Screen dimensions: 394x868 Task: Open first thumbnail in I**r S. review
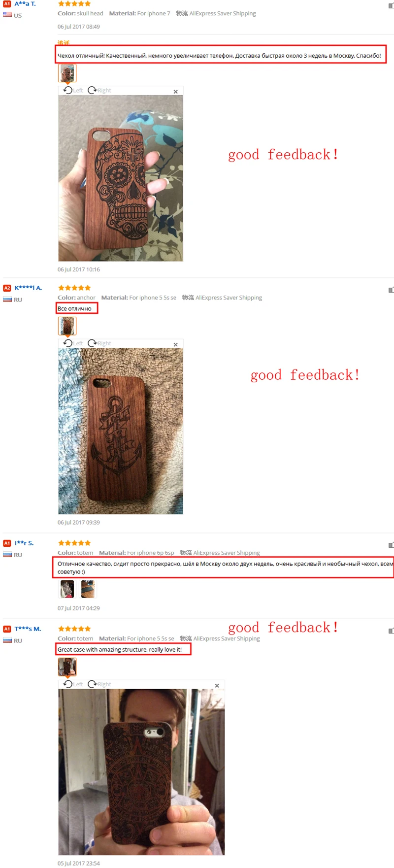point(67,589)
